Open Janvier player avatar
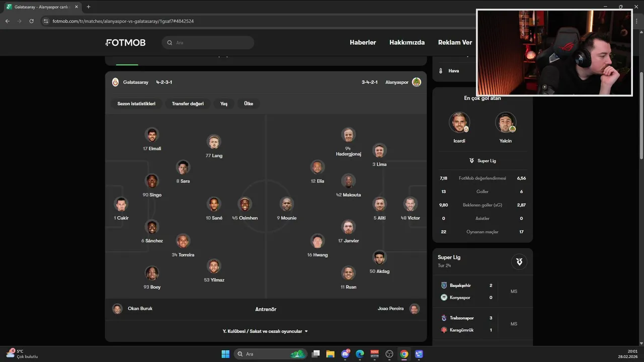This screenshot has width=644, height=362. (348, 227)
